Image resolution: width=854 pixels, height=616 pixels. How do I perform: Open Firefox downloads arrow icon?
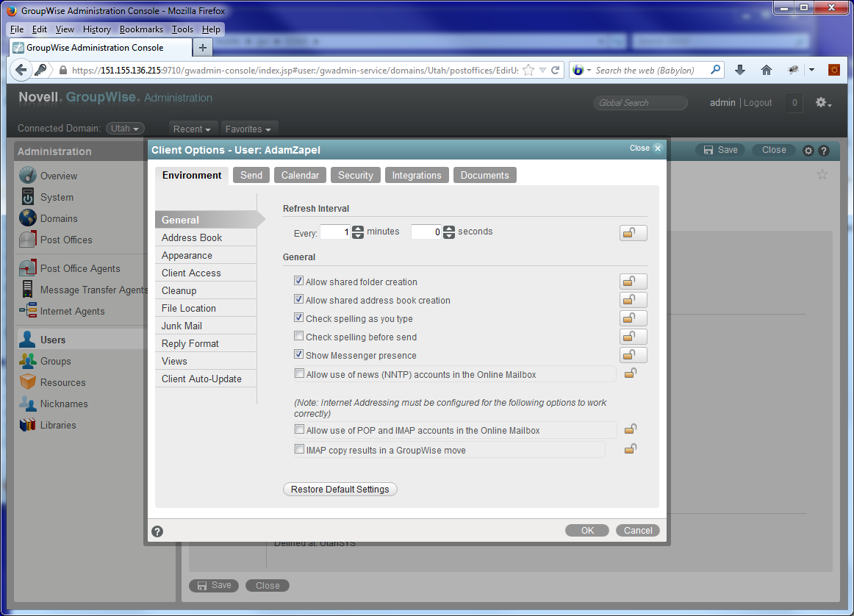pyautogui.click(x=739, y=70)
